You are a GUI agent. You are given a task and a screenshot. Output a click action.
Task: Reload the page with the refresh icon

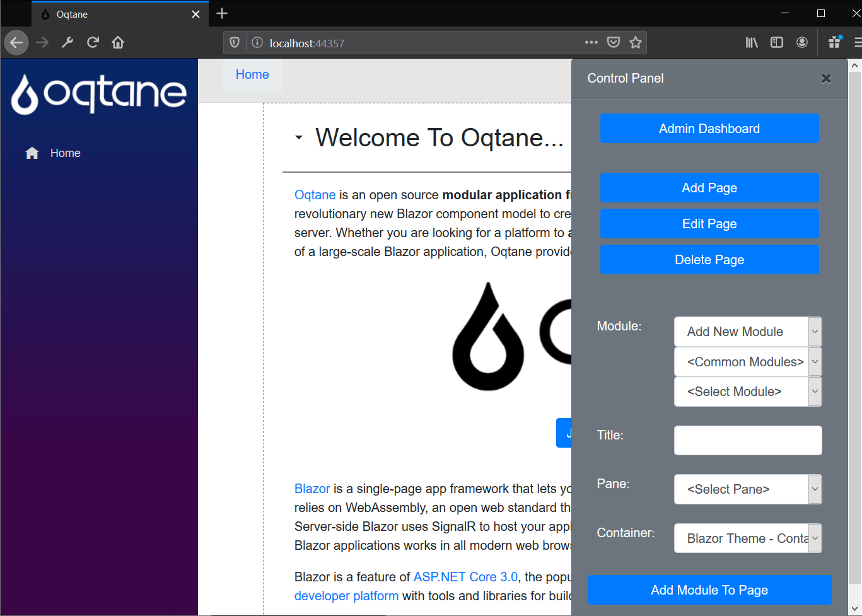pyautogui.click(x=93, y=43)
